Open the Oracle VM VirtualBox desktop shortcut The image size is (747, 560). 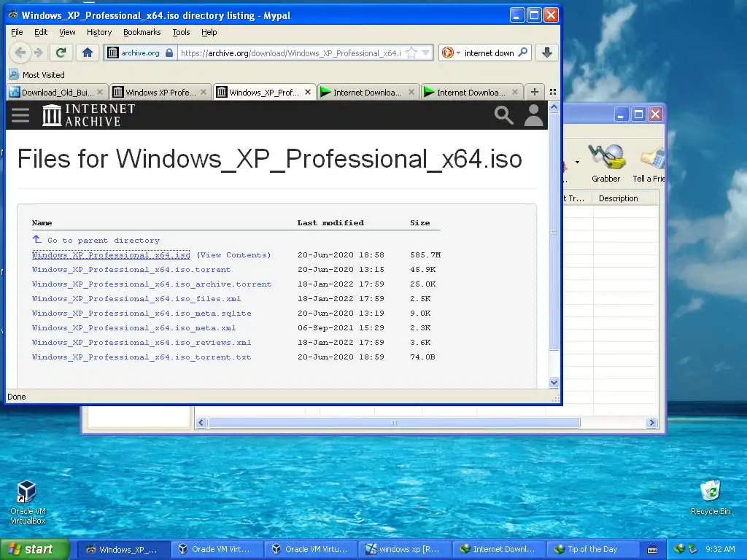pyautogui.click(x=28, y=502)
